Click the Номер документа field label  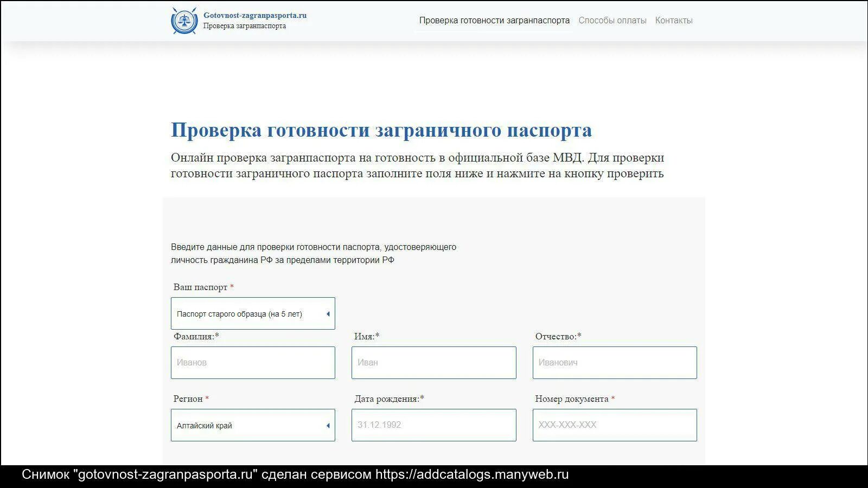(x=575, y=399)
